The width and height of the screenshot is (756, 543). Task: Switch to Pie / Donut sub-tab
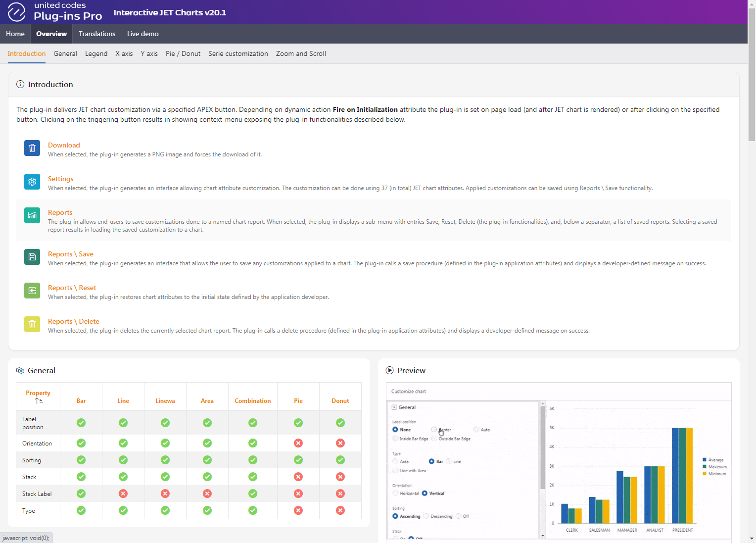[x=183, y=53]
